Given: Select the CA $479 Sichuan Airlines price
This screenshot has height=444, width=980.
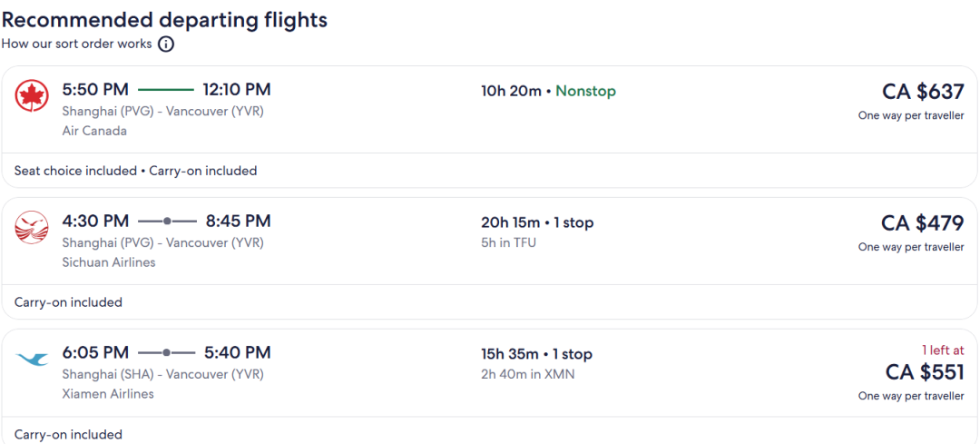Looking at the screenshot, I should [923, 223].
